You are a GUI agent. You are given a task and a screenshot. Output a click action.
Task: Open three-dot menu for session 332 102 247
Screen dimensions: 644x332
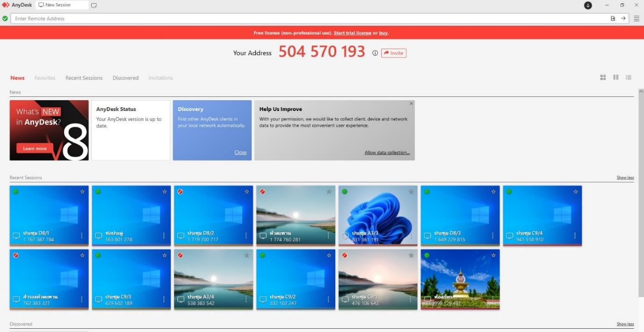tap(329, 299)
